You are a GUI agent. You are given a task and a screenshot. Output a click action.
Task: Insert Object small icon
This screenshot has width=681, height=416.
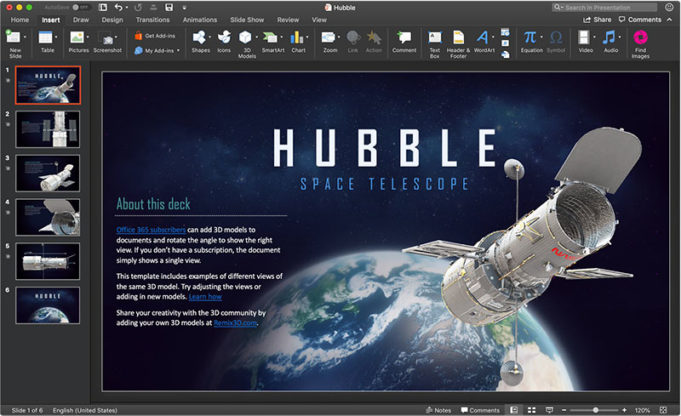505,54
